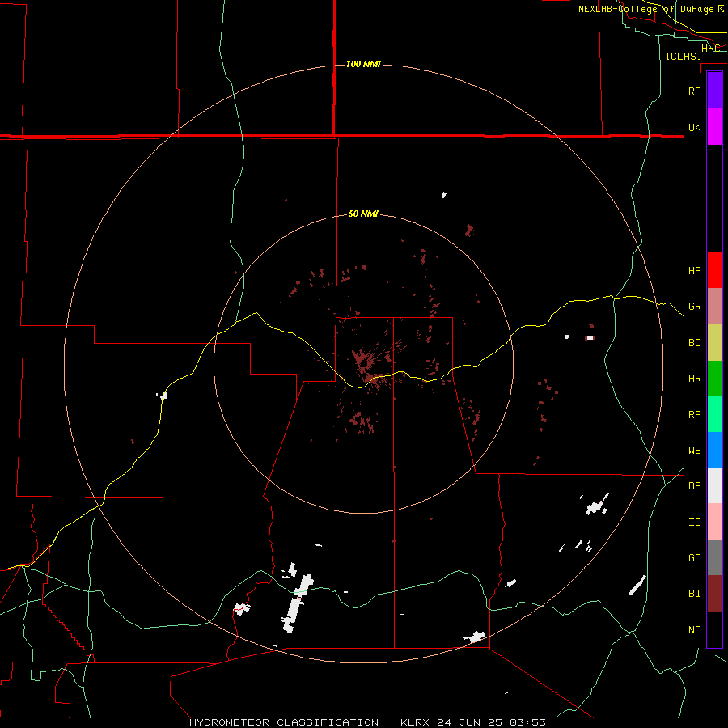The width and height of the screenshot is (728, 728).
Task: Click the salmon GR legend color swatch
Action: click(x=714, y=307)
